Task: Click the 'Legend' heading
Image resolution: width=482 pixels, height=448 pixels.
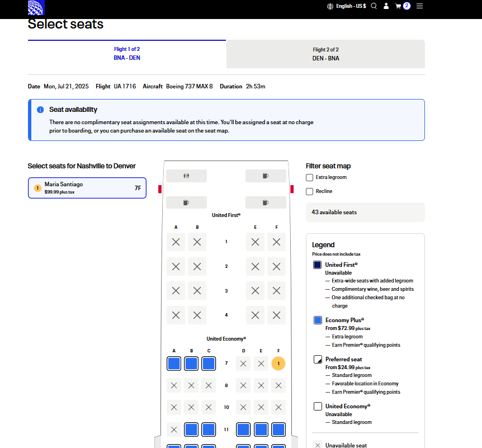Action: click(323, 245)
